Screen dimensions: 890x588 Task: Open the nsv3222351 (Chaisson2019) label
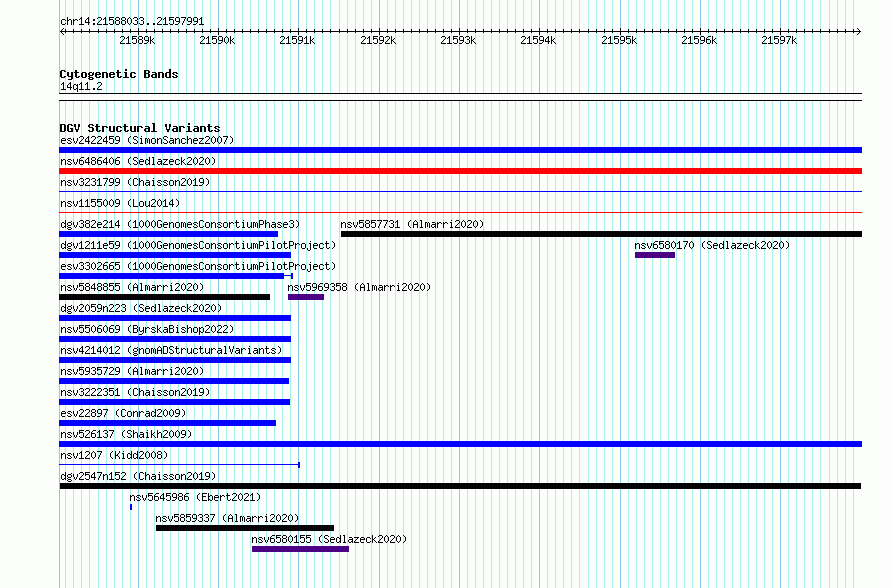click(135, 392)
